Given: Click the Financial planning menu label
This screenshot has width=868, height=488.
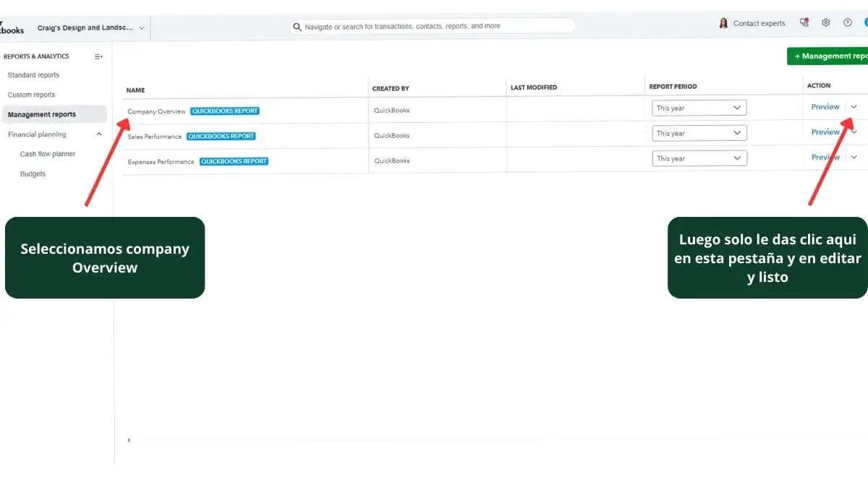Looking at the screenshot, I should (37, 134).
